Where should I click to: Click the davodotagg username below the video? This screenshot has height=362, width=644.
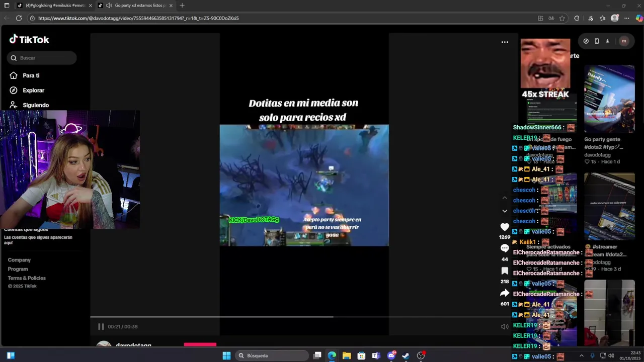[x=133, y=345]
